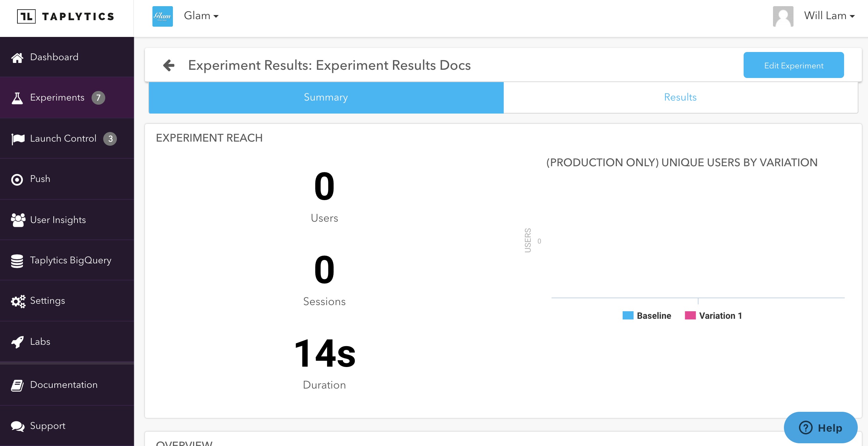Click the Taplytics BigQuery database icon
Screen dimensions: 868x446
(17, 261)
